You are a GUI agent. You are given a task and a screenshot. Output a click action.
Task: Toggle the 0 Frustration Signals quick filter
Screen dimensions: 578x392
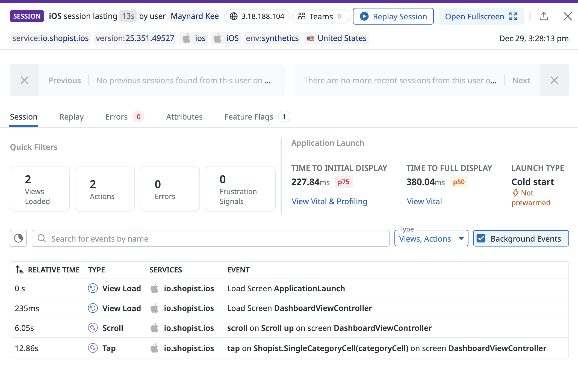(240, 189)
